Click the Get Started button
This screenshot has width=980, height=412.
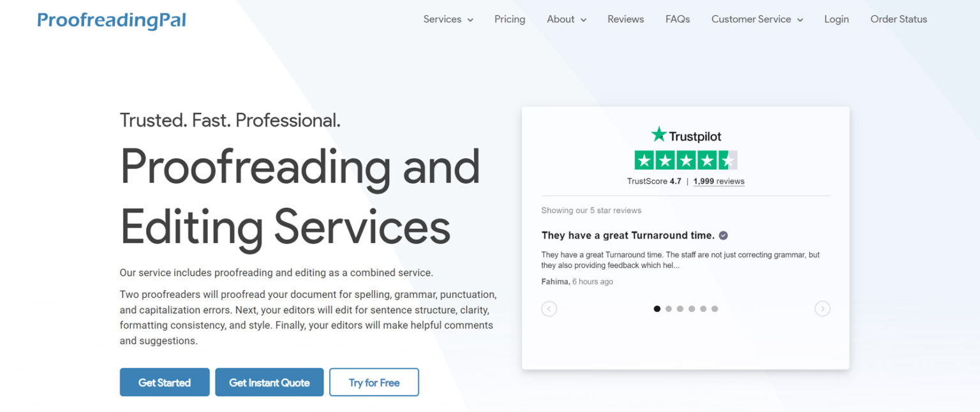pos(164,382)
